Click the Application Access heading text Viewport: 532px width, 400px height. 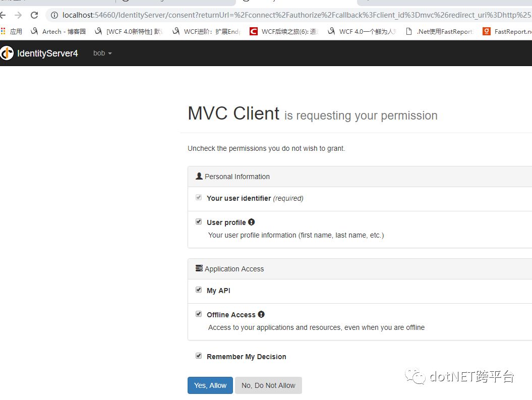(x=234, y=269)
